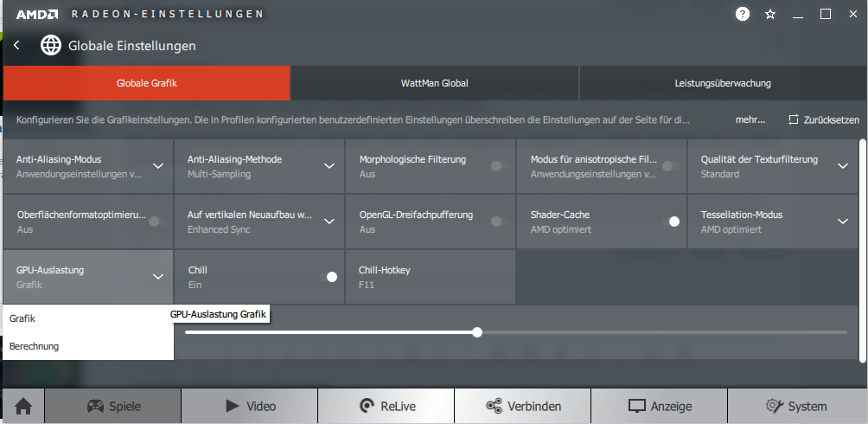Click the gamepad icon in the Spiele tab
This screenshot has height=424, width=868.
pos(95,407)
